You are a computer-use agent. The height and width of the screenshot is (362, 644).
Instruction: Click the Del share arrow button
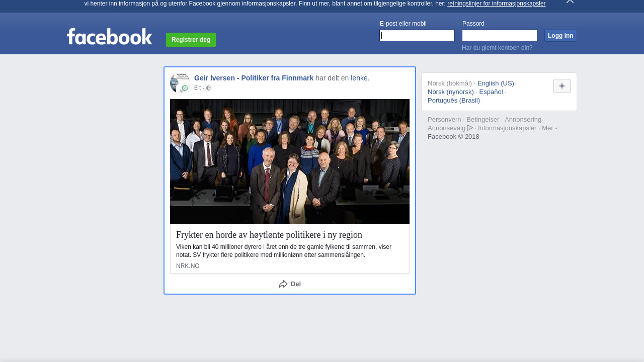[290, 284]
